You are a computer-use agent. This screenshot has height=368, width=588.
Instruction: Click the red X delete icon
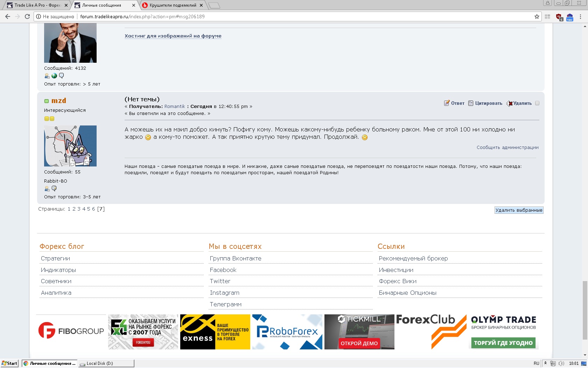tap(510, 103)
